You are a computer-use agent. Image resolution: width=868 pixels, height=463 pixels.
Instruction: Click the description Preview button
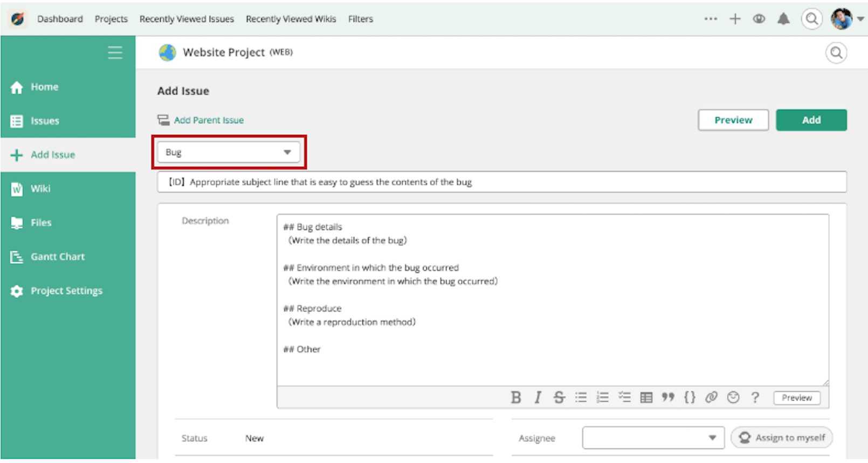pos(797,398)
